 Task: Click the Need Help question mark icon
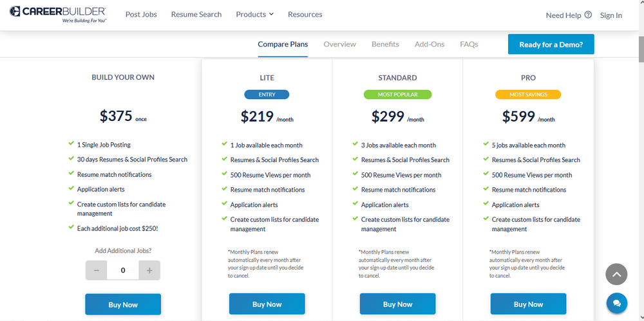point(588,15)
